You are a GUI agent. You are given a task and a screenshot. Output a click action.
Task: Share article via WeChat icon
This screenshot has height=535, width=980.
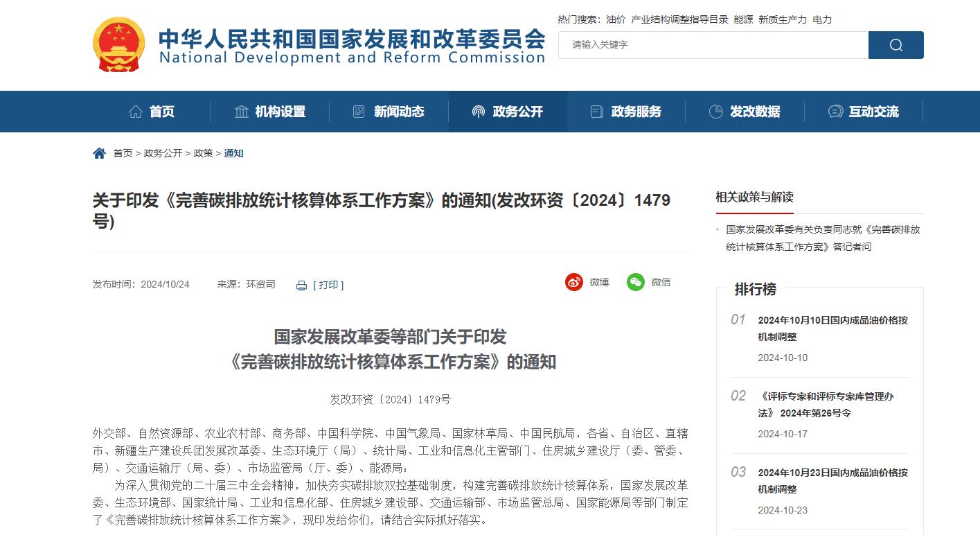pyautogui.click(x=636, y=282)
